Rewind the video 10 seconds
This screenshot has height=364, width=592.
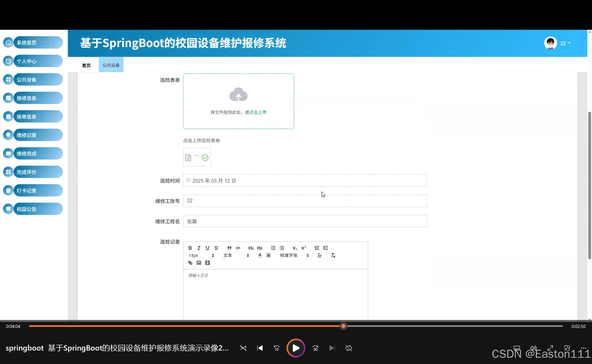click(x=276, y=348)
